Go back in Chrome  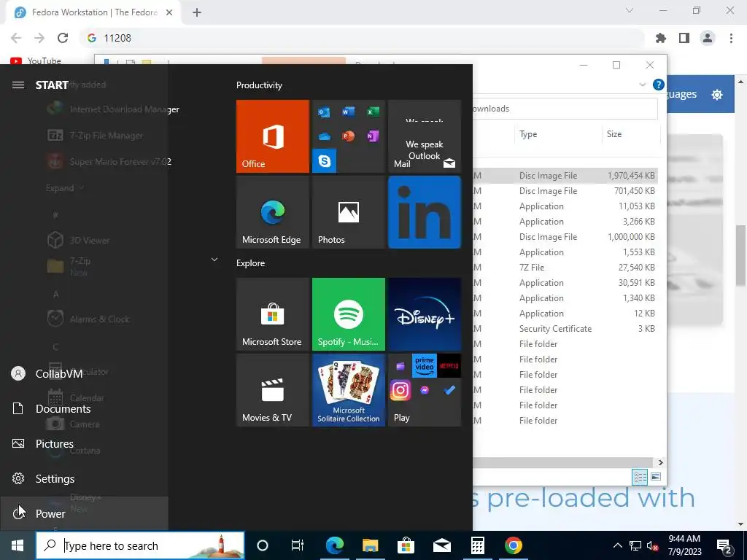point(16,38)
